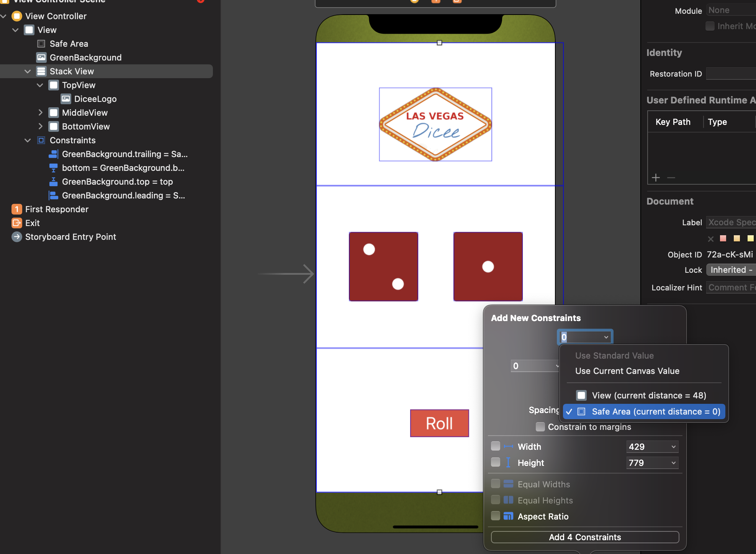The height and width of the screenshot is (554, 756).
Task: Enable the Constrain to margins checkbox
Action: coord(540,427)
